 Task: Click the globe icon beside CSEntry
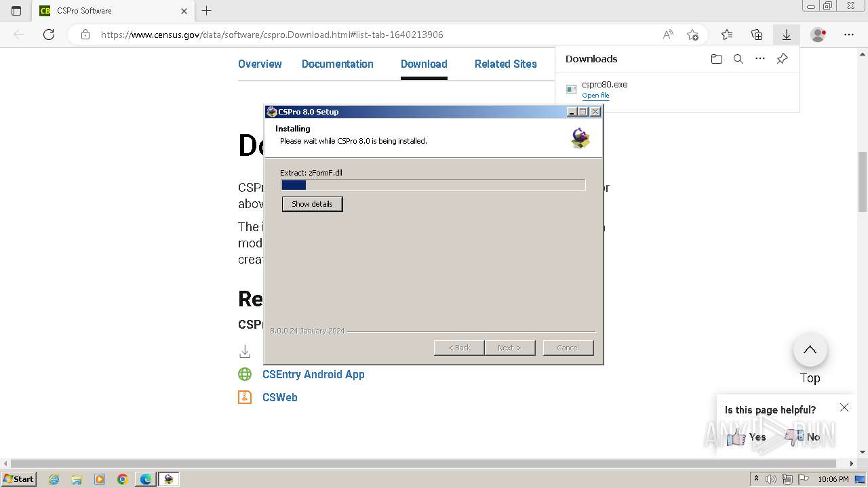point(245,374)
